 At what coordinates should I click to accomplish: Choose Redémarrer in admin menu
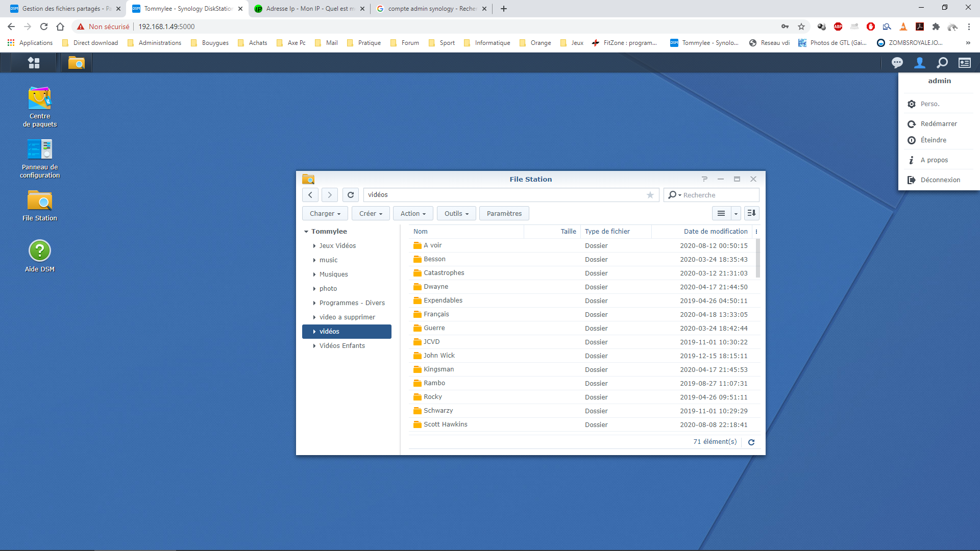(x=939, y=124)
